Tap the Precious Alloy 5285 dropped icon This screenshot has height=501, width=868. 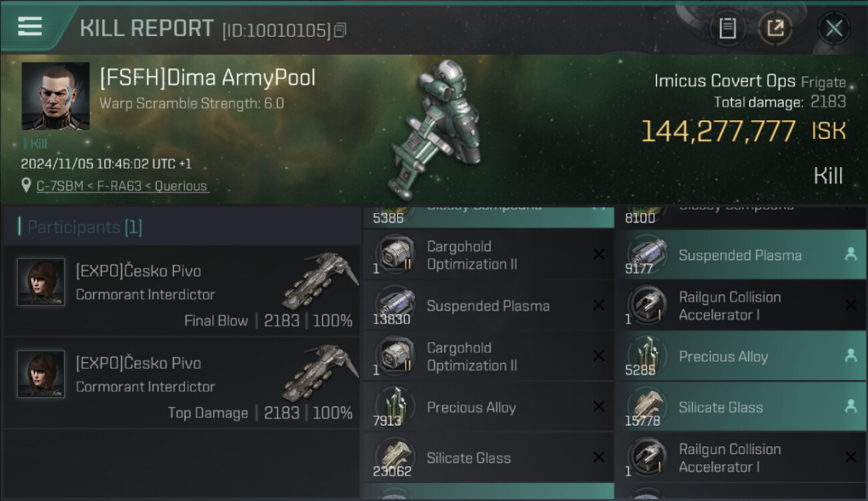click(x=850, y=356)
